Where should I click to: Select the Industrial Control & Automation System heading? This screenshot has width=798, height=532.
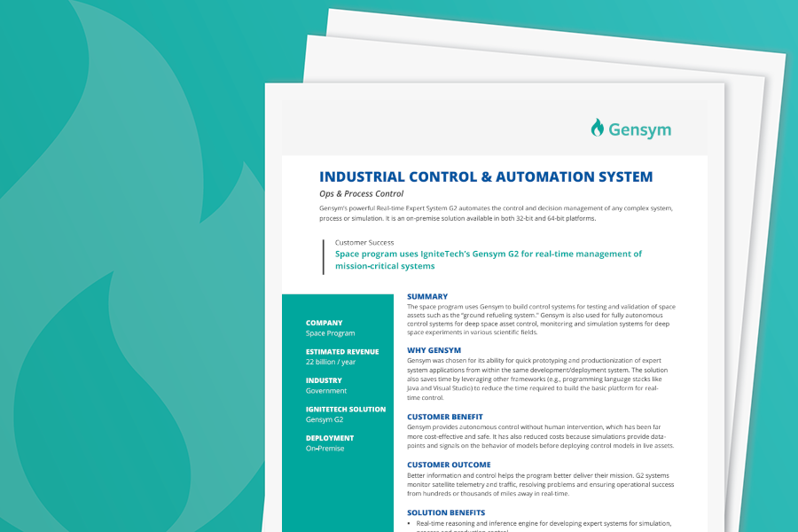click(486, 176)
